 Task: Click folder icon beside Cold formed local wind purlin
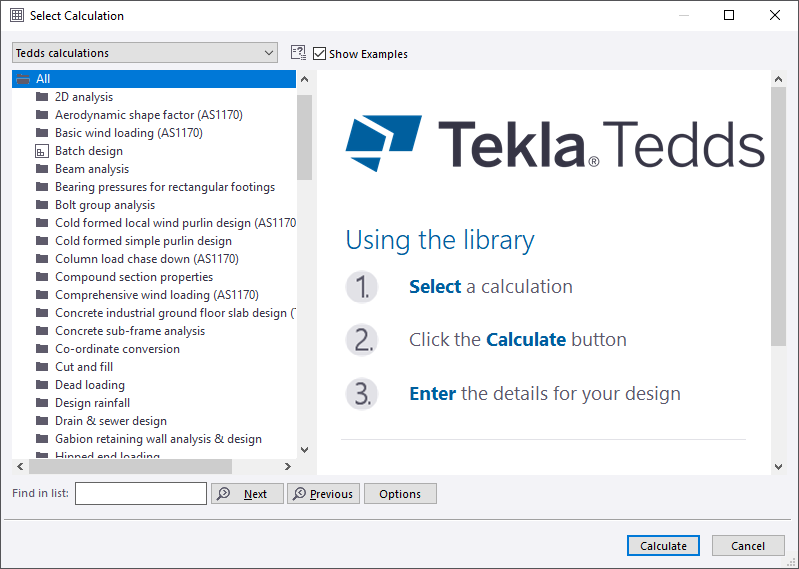click(x=42, y=223)
